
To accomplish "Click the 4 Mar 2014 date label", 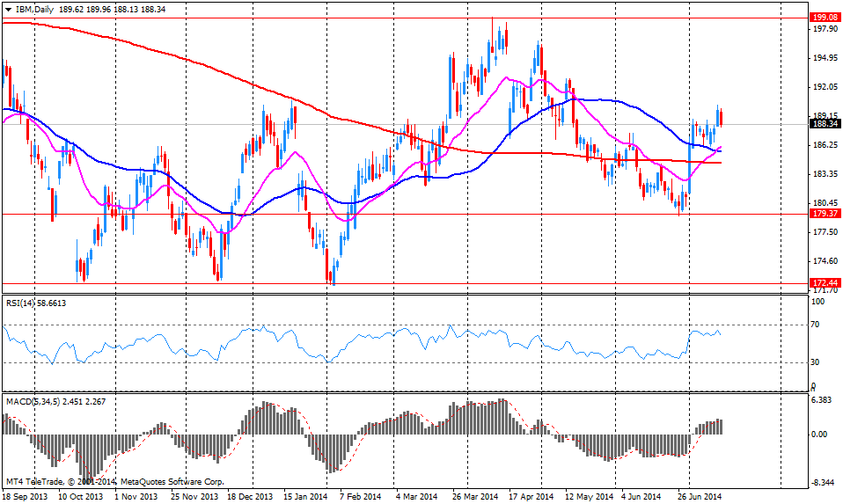I will tap(416, 496).
